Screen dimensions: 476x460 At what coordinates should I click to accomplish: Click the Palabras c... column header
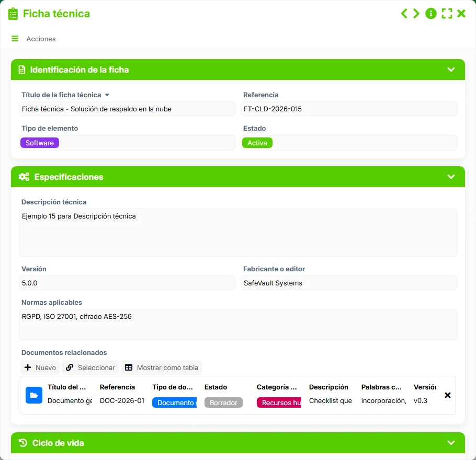(x=381, y=387)
